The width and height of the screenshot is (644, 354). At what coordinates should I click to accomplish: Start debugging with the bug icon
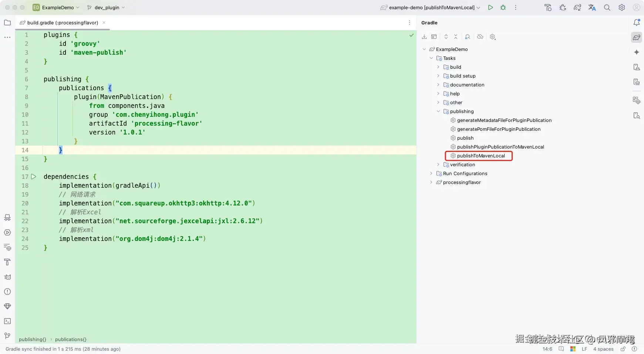(x=503, y=7)
